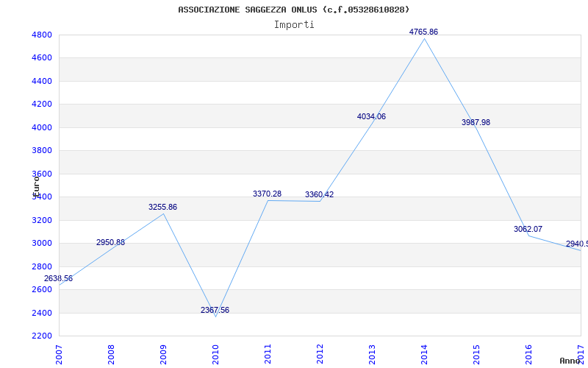Click y-axis tick label 3600
Viewport: 588px width, 368px height.
point(41,174)
